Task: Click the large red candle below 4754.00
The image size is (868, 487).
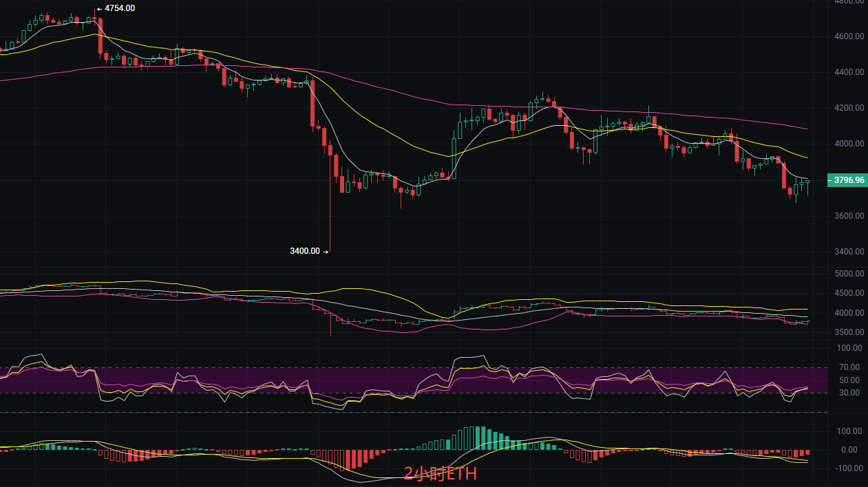Action: tap(100, 36)
